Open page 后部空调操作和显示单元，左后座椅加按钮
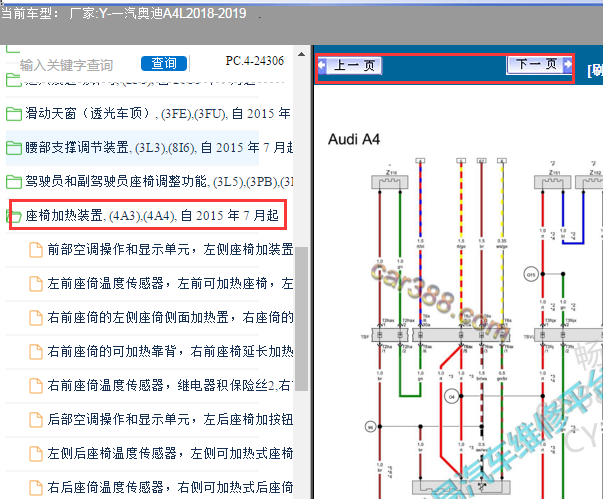 pyautogui.click(x=170, y=419)
